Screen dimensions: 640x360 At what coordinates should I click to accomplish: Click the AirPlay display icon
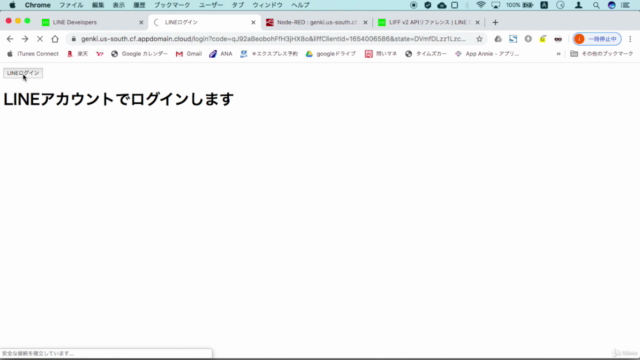click(x=496, y=5)
